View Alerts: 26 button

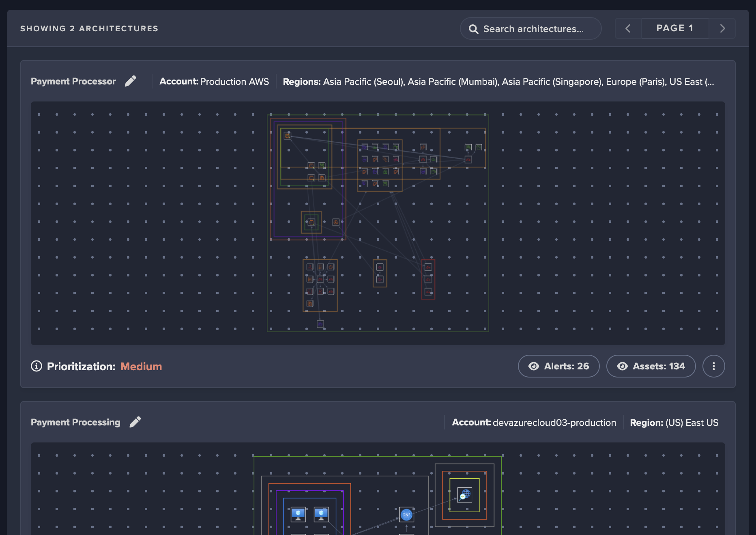click(x=559, y=366)
